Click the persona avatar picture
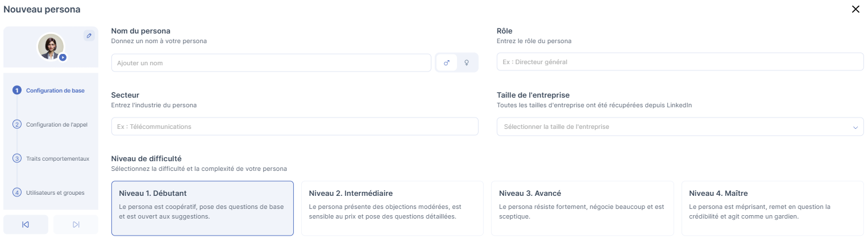The width and height of the screenshot is (868, 239). click(50, 46)
